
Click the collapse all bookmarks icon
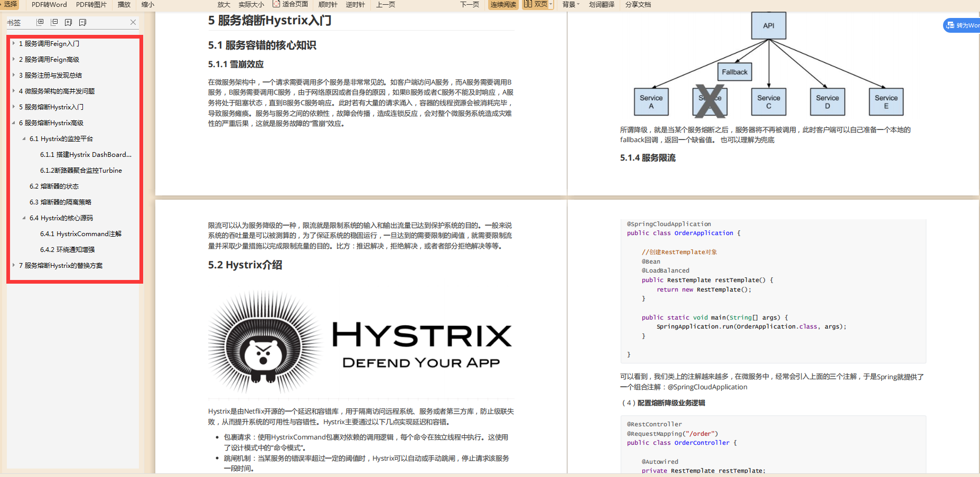(54, 22)
